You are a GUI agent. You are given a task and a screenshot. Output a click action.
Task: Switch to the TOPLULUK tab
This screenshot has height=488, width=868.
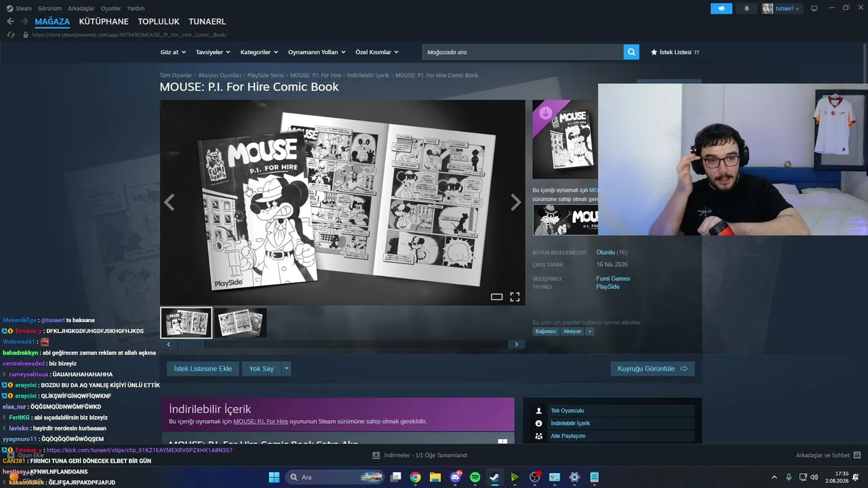[x=159, y=22]
